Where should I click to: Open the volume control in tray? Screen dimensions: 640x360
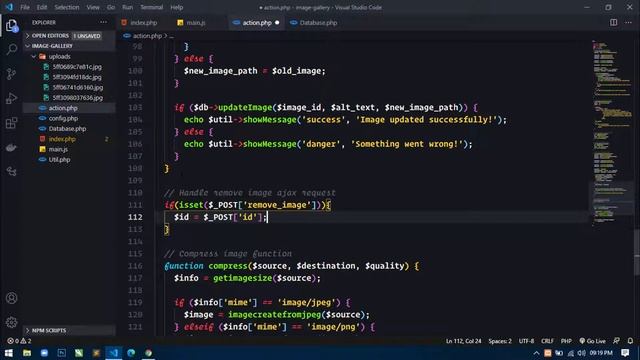coord(582,353)
